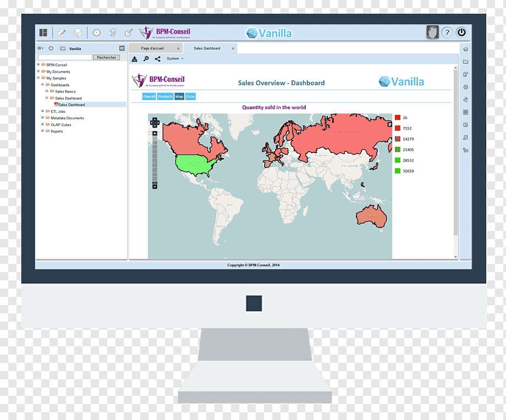Expand the Sales Basics folder node
The height and width of the screenshot is (420, 506).
click(47, 91)
